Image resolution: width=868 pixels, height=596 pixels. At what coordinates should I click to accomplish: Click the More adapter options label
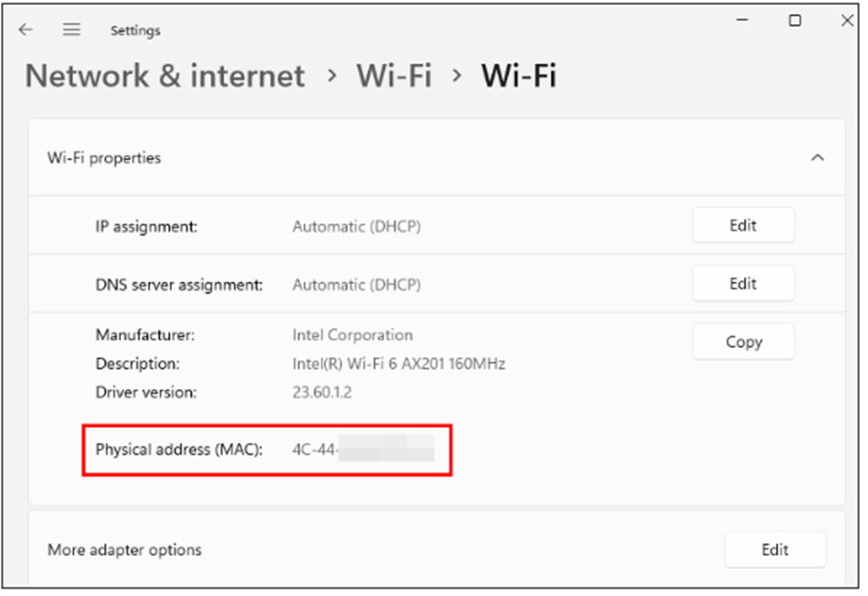[125, 550]
